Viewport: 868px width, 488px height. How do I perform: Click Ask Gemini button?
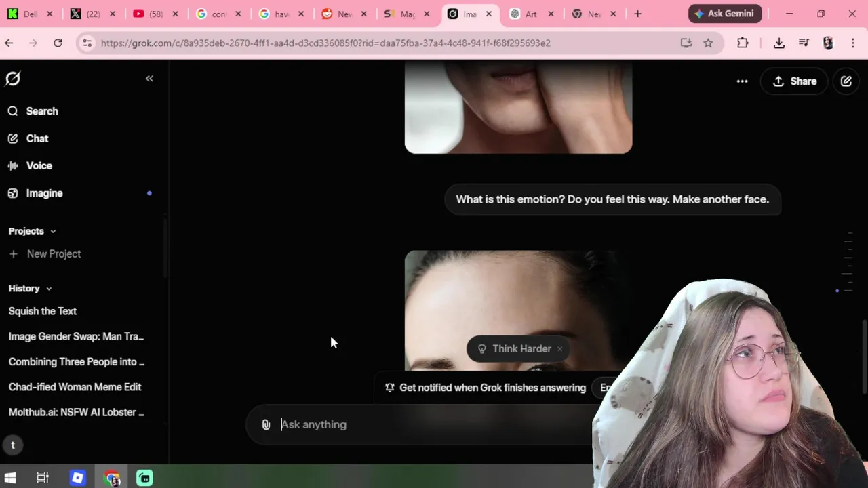(x=725, y=14)
